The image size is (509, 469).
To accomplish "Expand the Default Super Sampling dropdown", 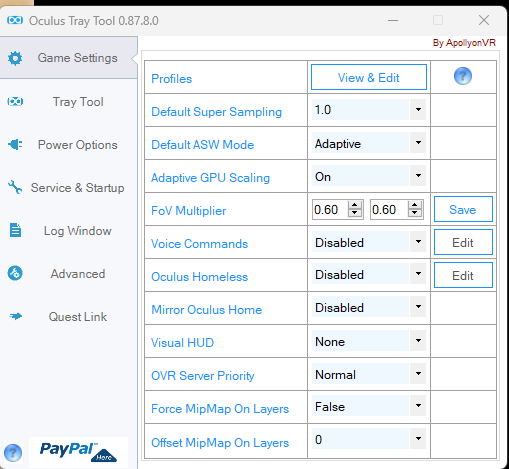I will coord(418,109).
